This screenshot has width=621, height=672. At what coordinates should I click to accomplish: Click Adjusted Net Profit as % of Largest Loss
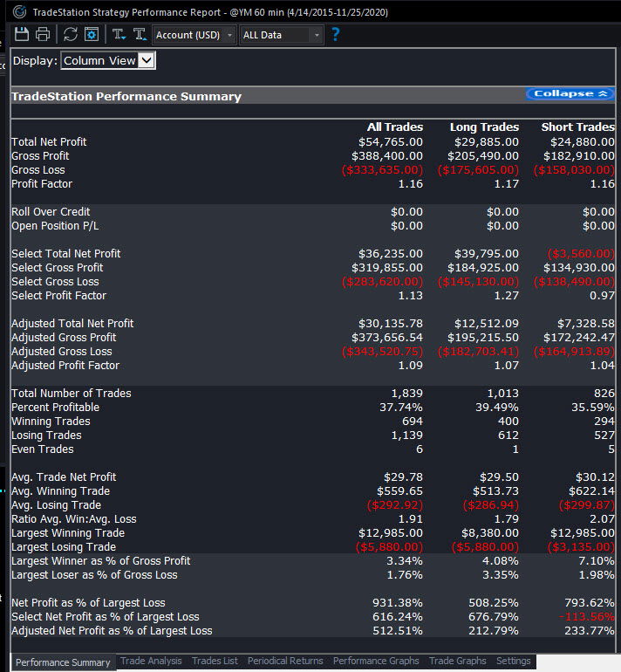pyautogui.click(x=112, y=631)
